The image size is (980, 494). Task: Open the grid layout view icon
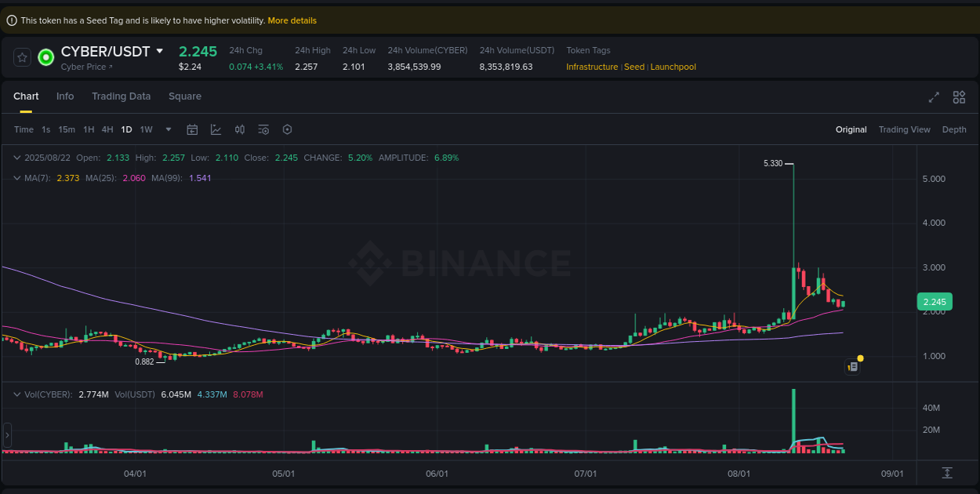[x=959, y=97]
